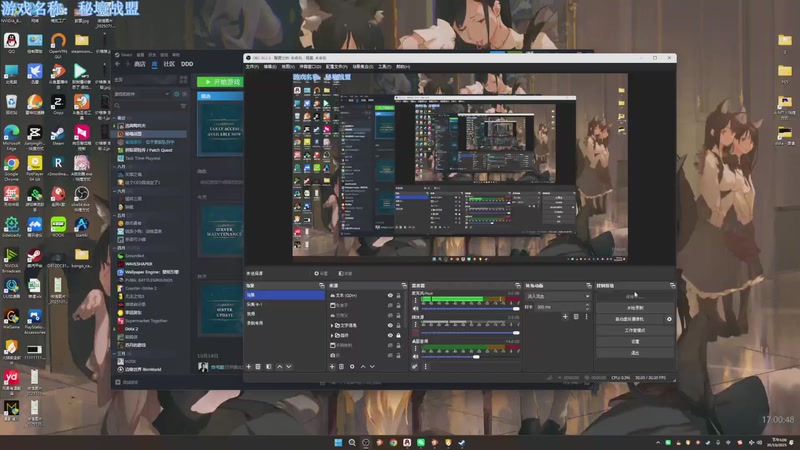Image resolution: width=800 pixels, height=450 pixels.
Task: Open audio mixer menu dots beside gear
Action: [426, 366]
